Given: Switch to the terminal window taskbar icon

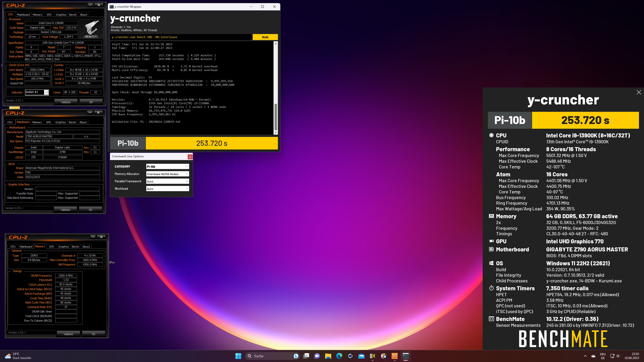Looking at the screenshot, I should tap(406, 356).
